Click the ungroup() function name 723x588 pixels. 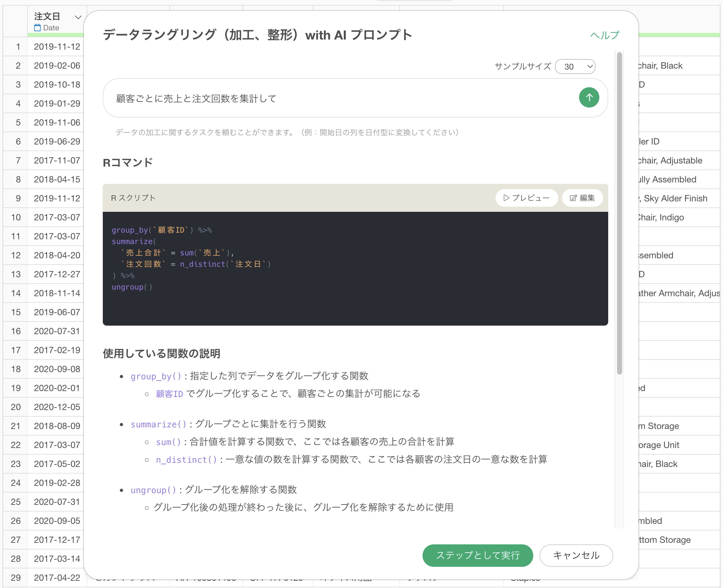[153, 490]
